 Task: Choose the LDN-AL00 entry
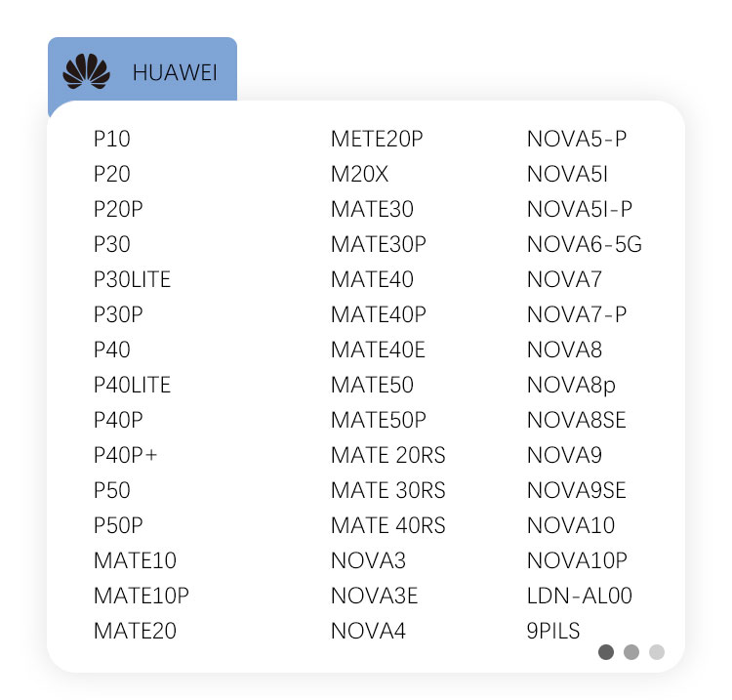[580, 597]
